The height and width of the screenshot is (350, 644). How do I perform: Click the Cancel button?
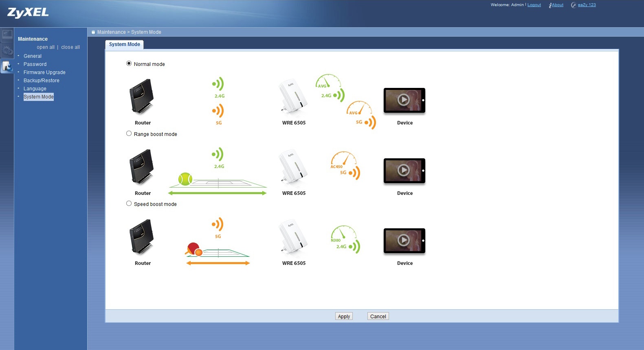[x=378, y=316]
